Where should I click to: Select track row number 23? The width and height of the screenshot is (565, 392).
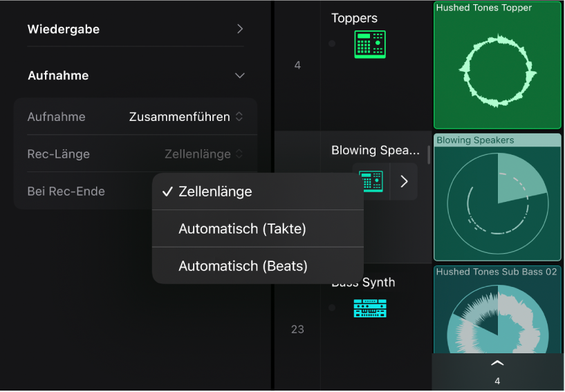point(297,329)
